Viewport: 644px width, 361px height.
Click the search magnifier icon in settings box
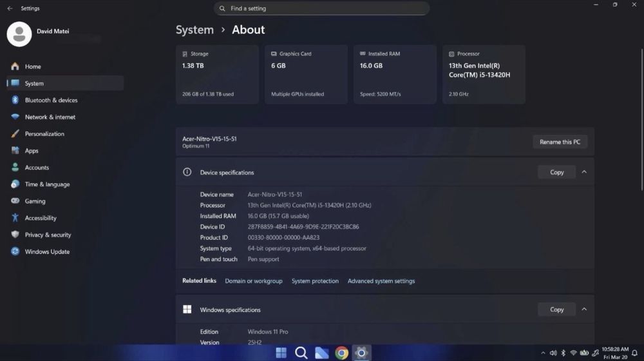[x=222, y=8]
